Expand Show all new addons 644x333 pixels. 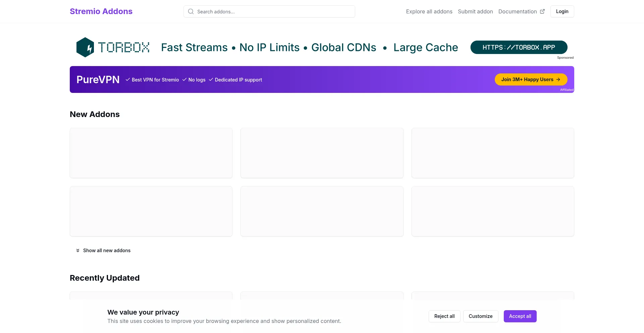click(103, 251)
